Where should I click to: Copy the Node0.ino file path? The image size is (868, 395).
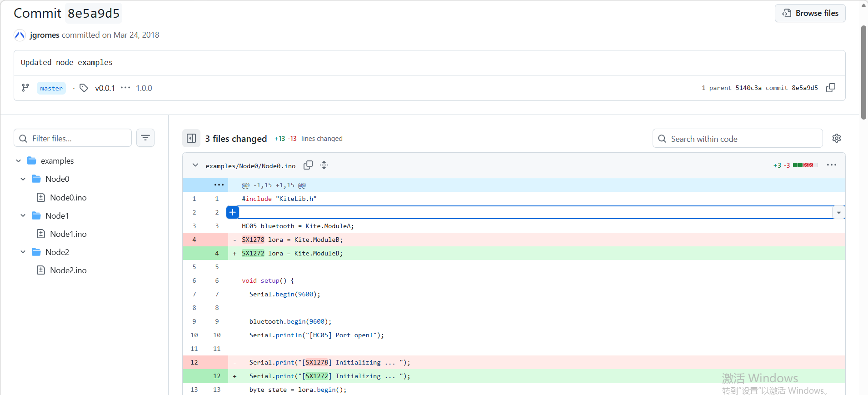point(308,165)
